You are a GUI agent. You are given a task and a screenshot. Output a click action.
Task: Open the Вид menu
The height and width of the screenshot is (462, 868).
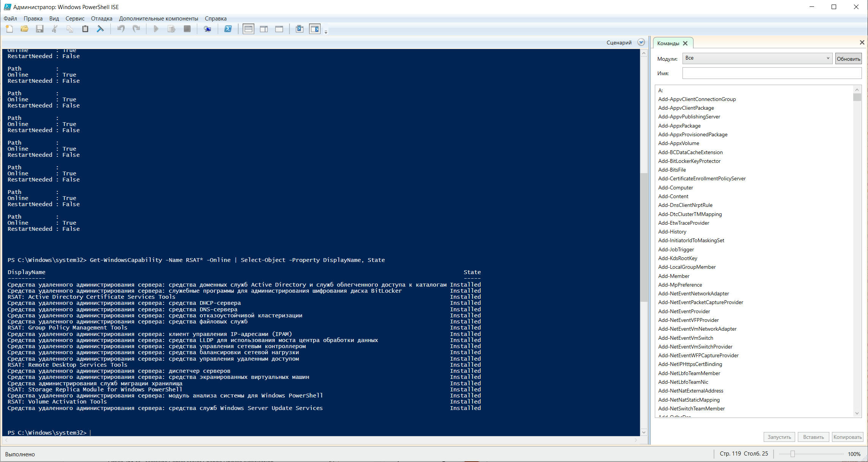tap(54, 18)
